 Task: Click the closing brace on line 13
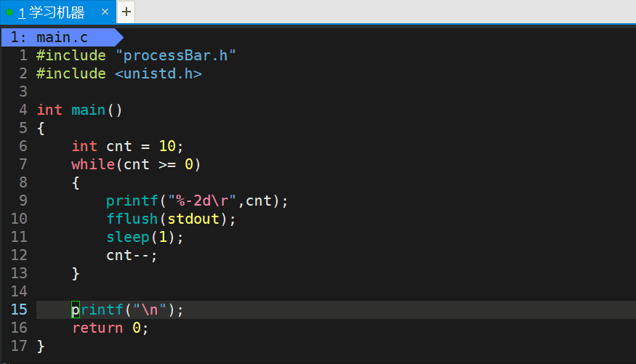tap(76, 274)
